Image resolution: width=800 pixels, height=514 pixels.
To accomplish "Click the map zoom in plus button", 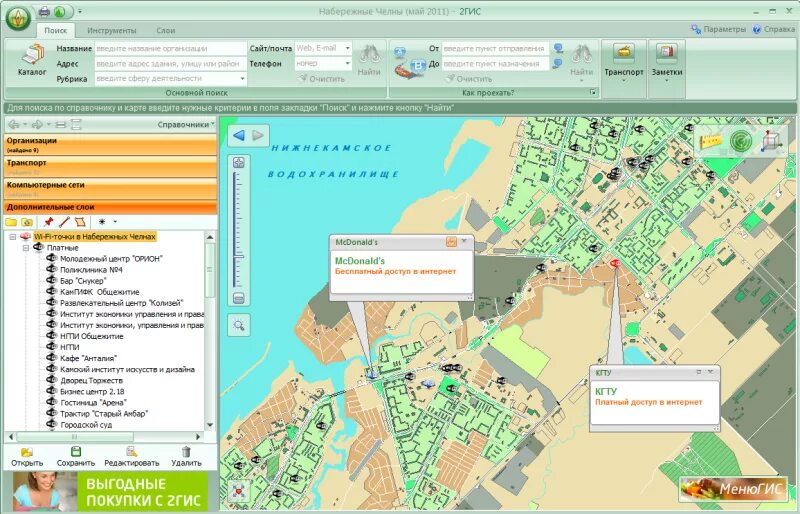I will tap(239, 163).
